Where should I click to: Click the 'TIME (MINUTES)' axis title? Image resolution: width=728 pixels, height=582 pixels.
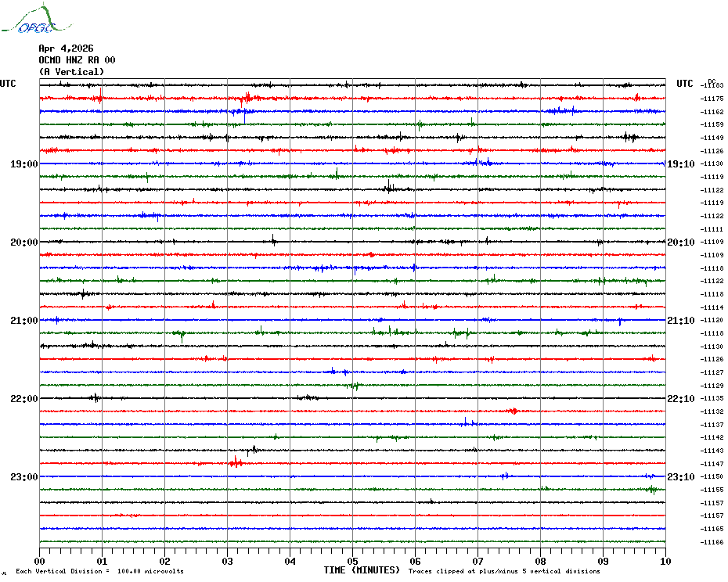(x=362, y=570)
